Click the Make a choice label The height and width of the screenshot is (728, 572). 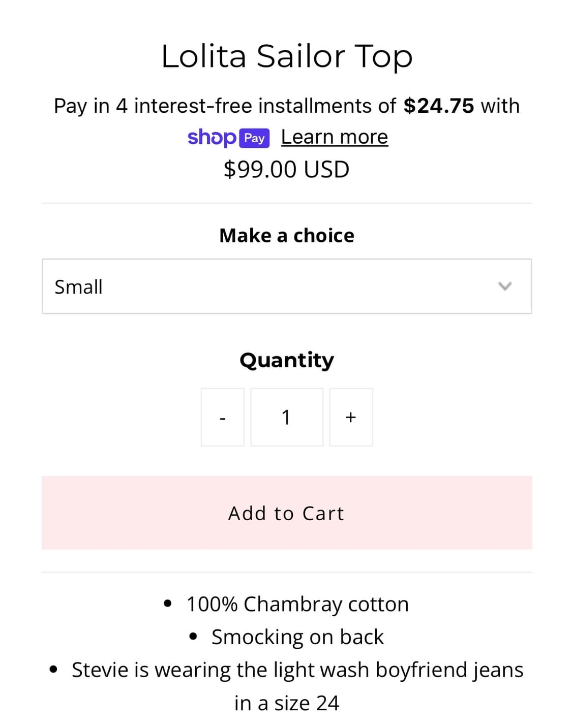click(286, 236)
